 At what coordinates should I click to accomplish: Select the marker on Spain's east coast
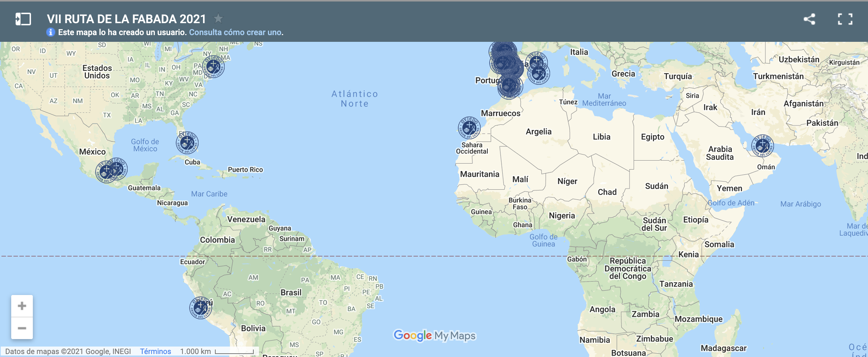pyautogui.click(x=538, y=74)
